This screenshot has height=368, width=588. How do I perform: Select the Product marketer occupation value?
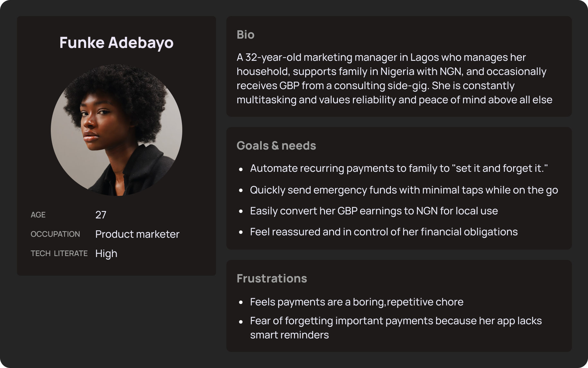pyautogui.click(x=137, y=234)
